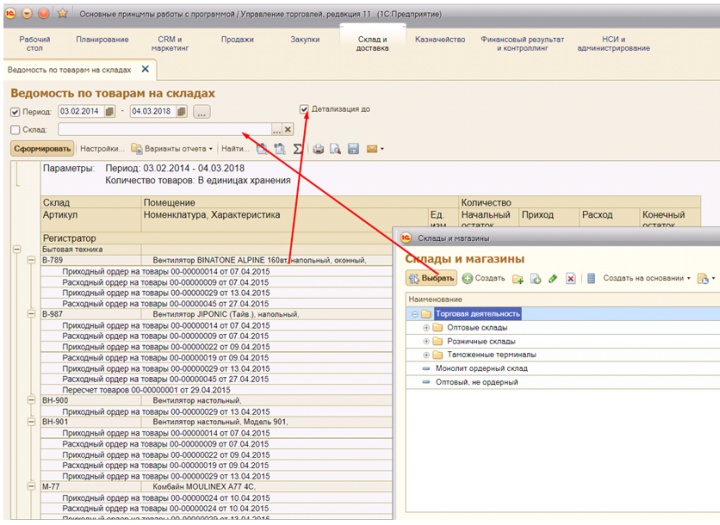The image size is (720, 525).
Task: Click the ellipsis select button in Склад field
Action: click(x=276, y=130)
